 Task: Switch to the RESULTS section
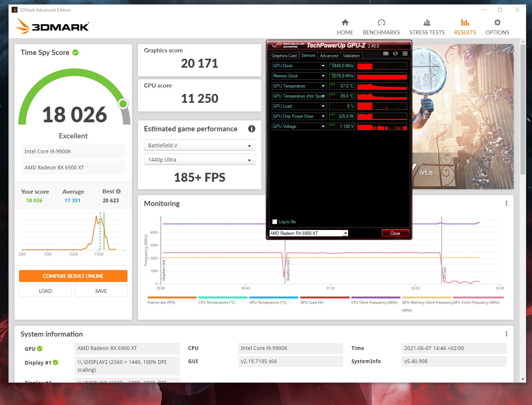465,27
